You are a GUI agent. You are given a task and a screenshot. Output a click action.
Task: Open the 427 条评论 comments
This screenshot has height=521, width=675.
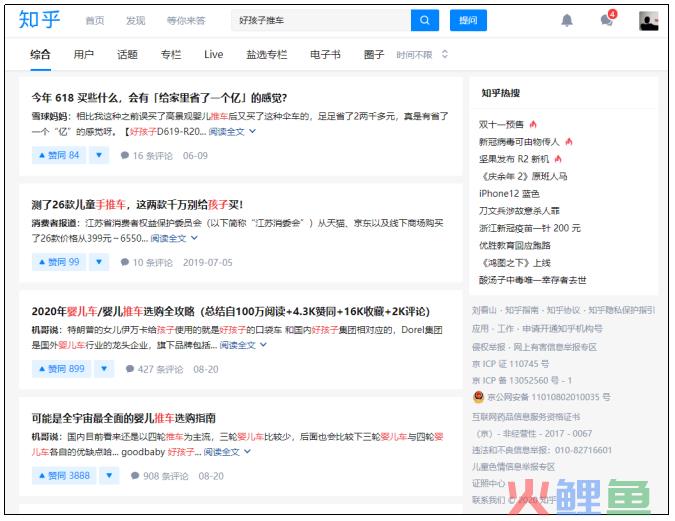pyautogui.click(x=155, y=369)
